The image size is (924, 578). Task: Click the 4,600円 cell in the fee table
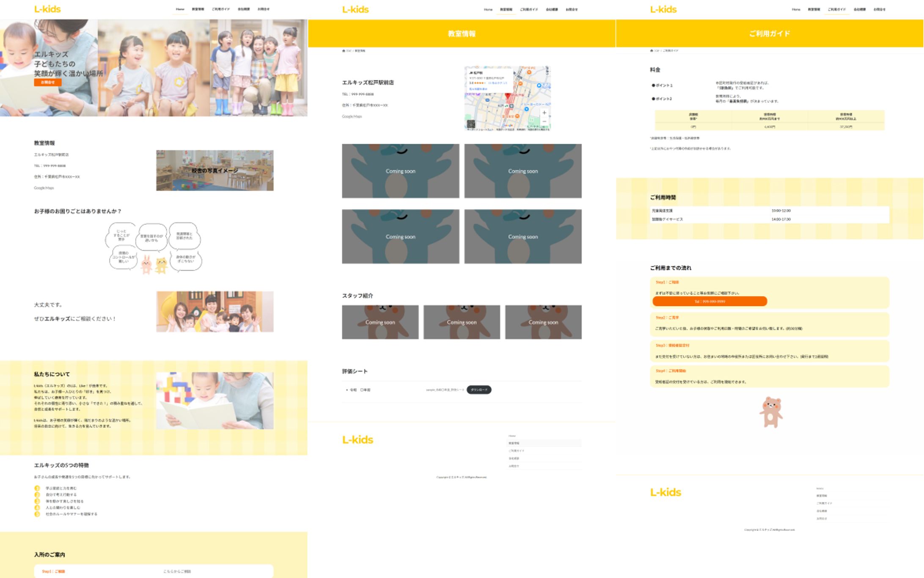click(x=770, y=127)
